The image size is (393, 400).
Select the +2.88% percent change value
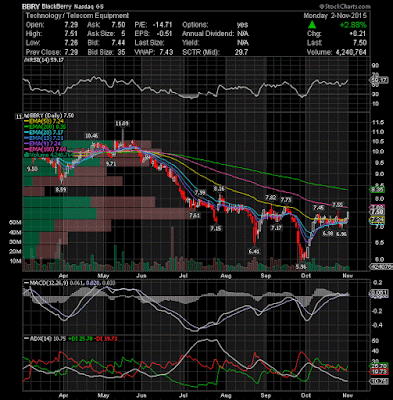coord(353,25)
